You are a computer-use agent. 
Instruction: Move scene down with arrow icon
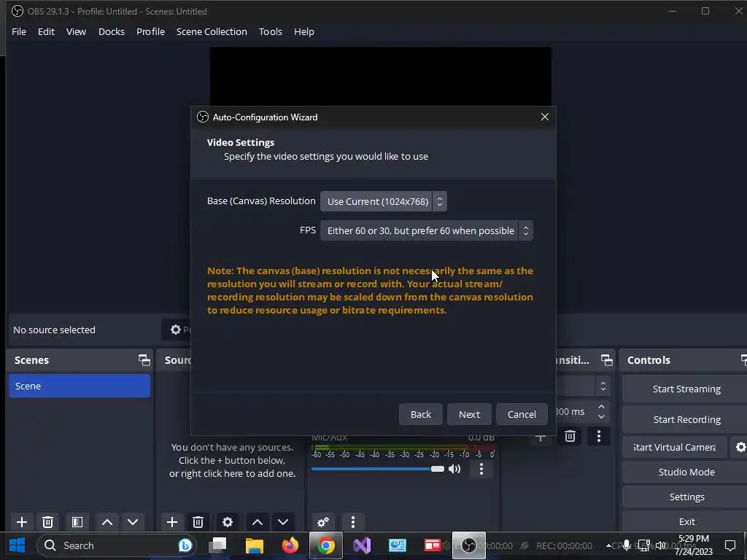pyautogui.click(x=133, y=522)
